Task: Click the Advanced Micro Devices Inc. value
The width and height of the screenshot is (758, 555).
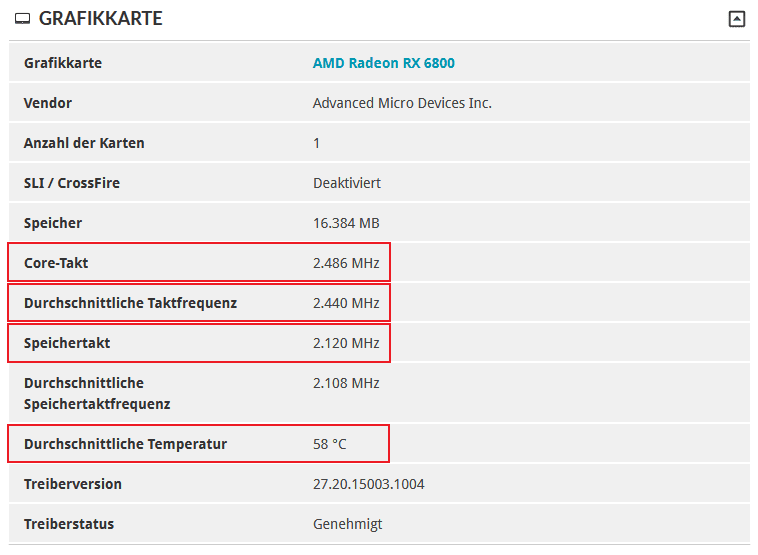Action: click(x=402, y=103)
